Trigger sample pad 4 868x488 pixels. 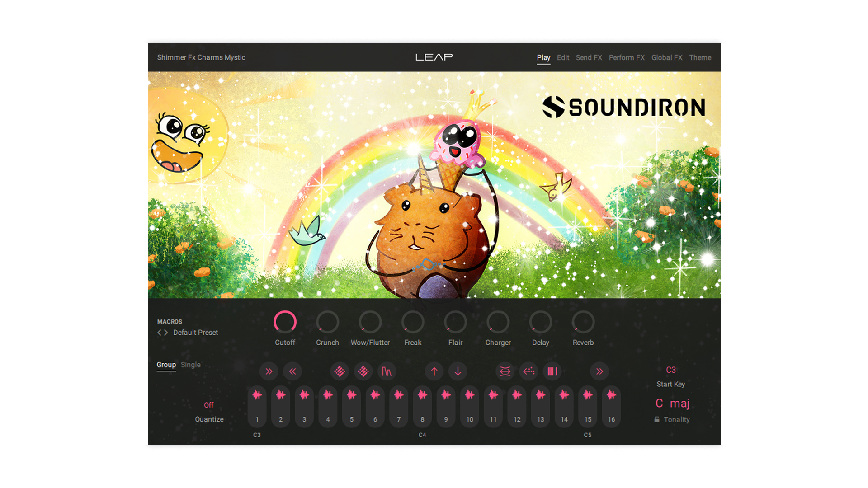328,407
